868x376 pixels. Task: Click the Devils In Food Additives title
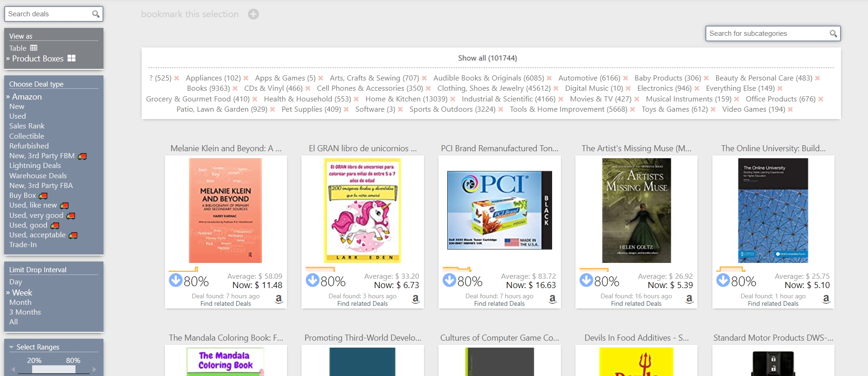[636, 338]
